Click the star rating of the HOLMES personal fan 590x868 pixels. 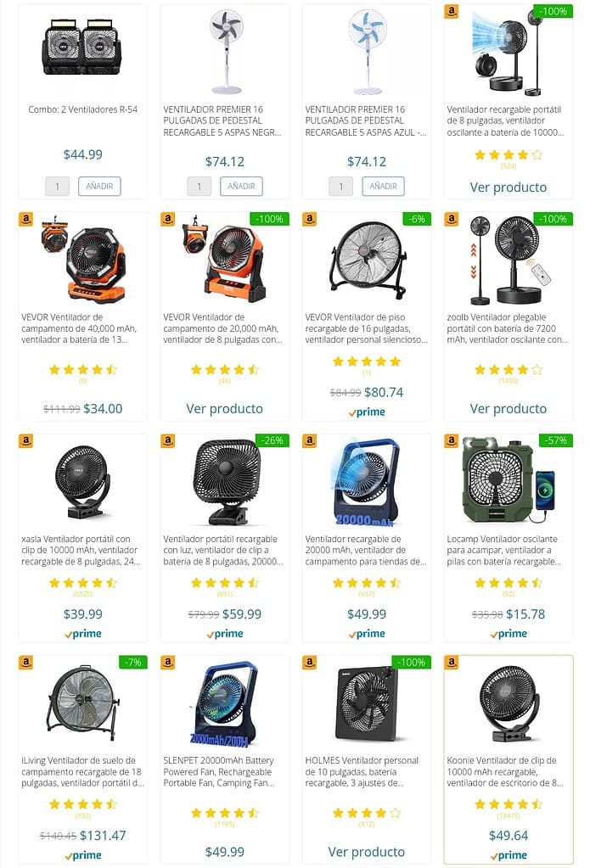pyautogui.click(x=367, y=813)
